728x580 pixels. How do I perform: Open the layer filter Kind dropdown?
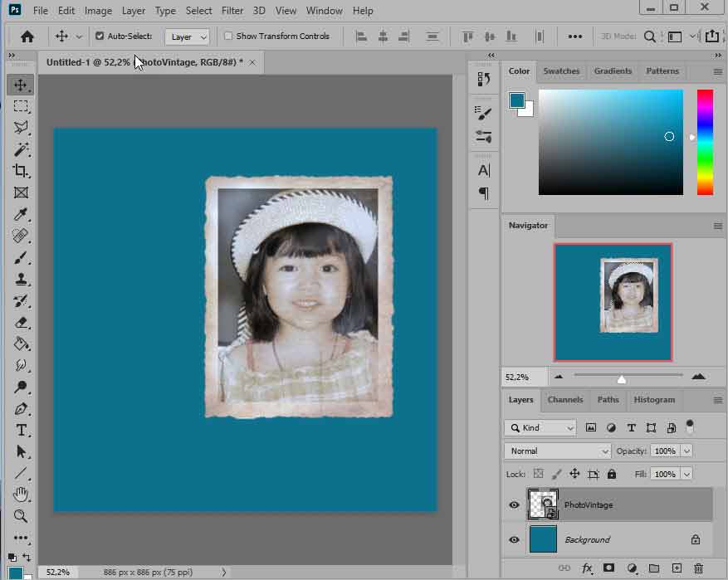pyautogui.click(x=540, y=428)
